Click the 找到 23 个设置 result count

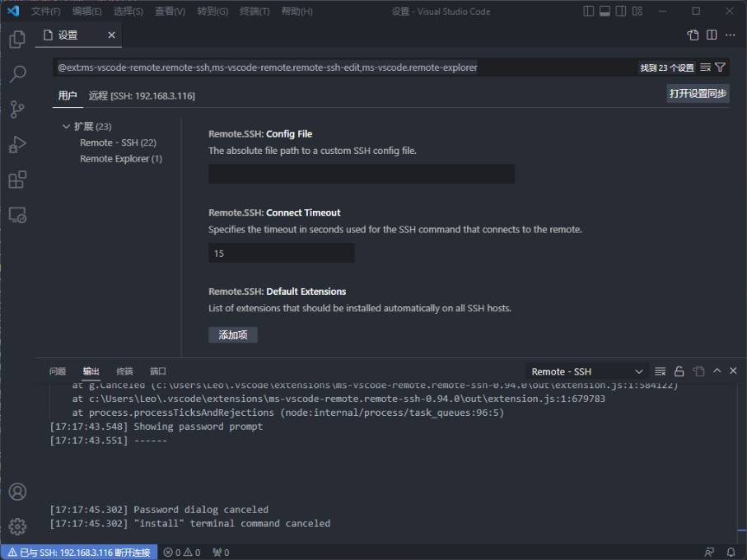pos(667,68)
